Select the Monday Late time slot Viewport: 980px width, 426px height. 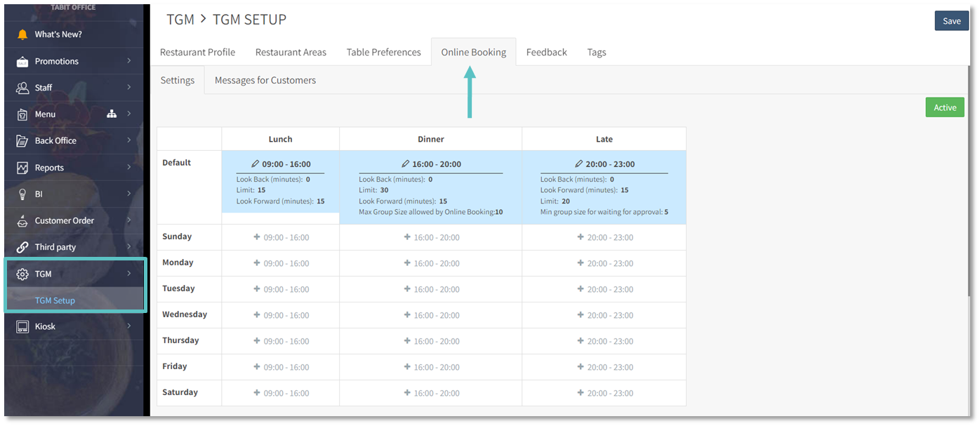pos(604,262)
